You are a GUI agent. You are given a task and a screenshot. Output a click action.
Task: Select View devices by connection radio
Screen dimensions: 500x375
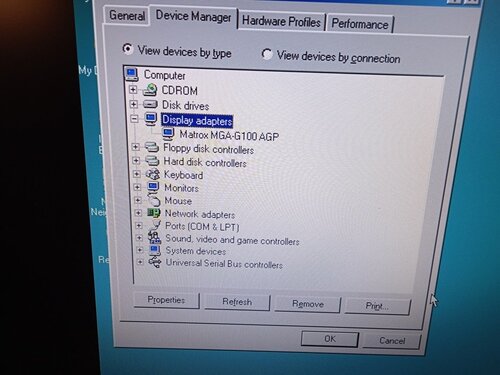point(267,54)
